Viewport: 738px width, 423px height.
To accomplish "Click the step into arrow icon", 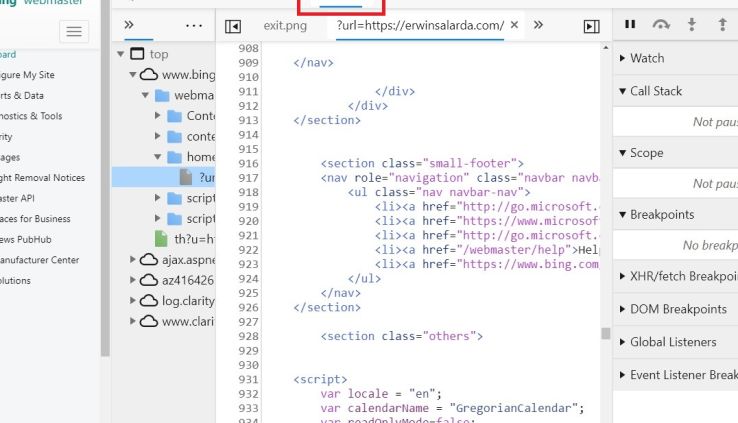I will (691, 25).
